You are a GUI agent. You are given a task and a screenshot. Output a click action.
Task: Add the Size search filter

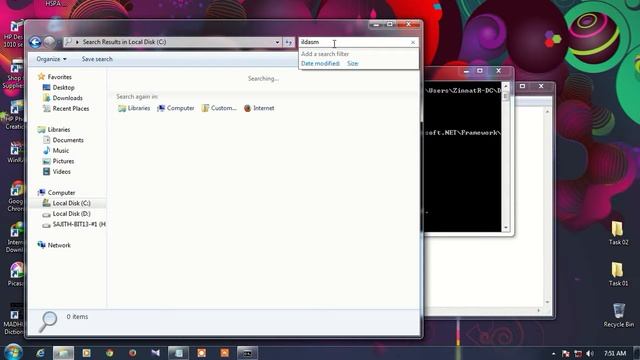coord(353,63)
